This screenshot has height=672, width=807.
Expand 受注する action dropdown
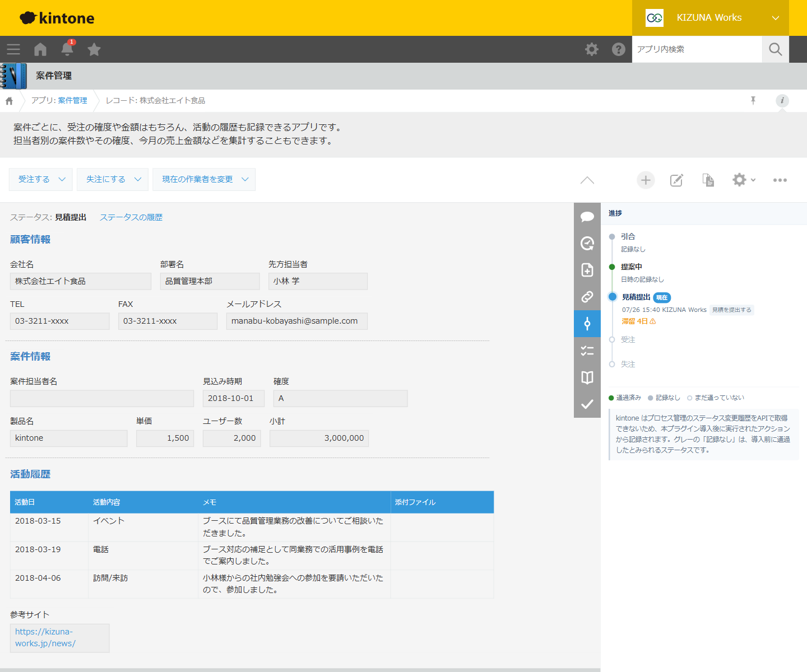click(41, 179)
